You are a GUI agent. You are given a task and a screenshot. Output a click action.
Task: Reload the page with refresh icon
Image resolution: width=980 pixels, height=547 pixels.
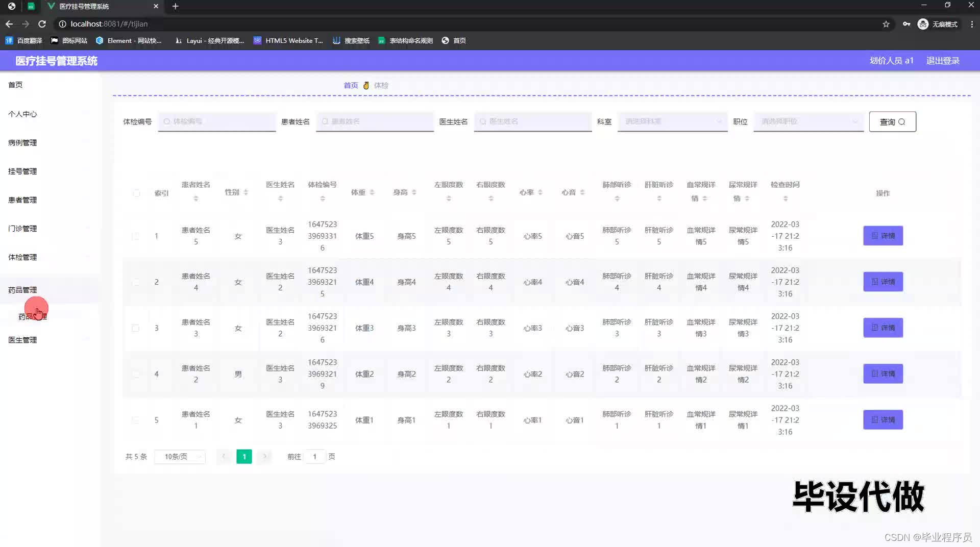[42, 24]
